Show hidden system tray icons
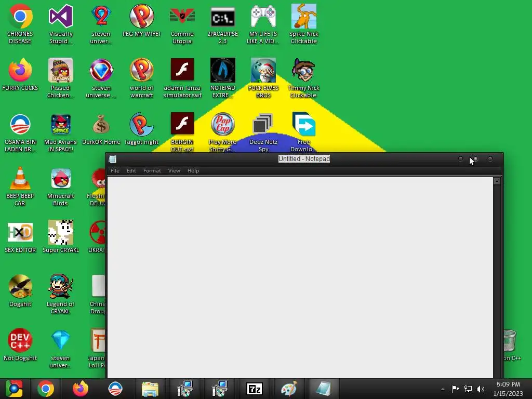 click(x=443, y=389)
